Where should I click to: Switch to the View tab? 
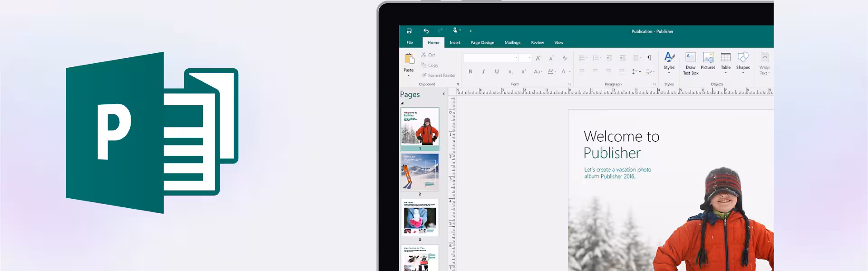pyautogui.click(x=559, y=42)
